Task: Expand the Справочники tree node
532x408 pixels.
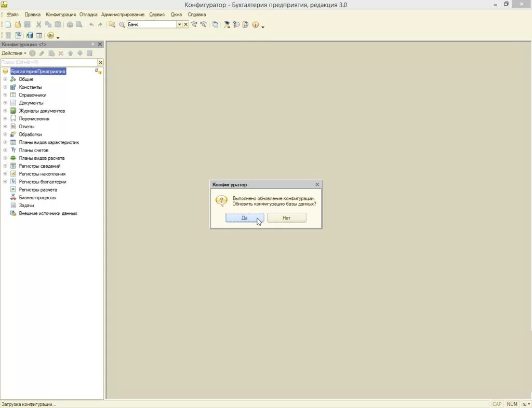Action: (5, 95)
